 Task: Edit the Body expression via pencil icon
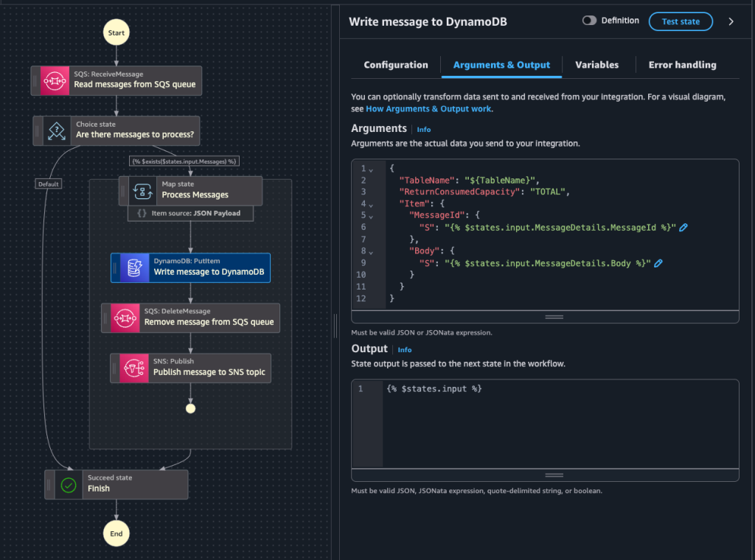tap(658, 262)
